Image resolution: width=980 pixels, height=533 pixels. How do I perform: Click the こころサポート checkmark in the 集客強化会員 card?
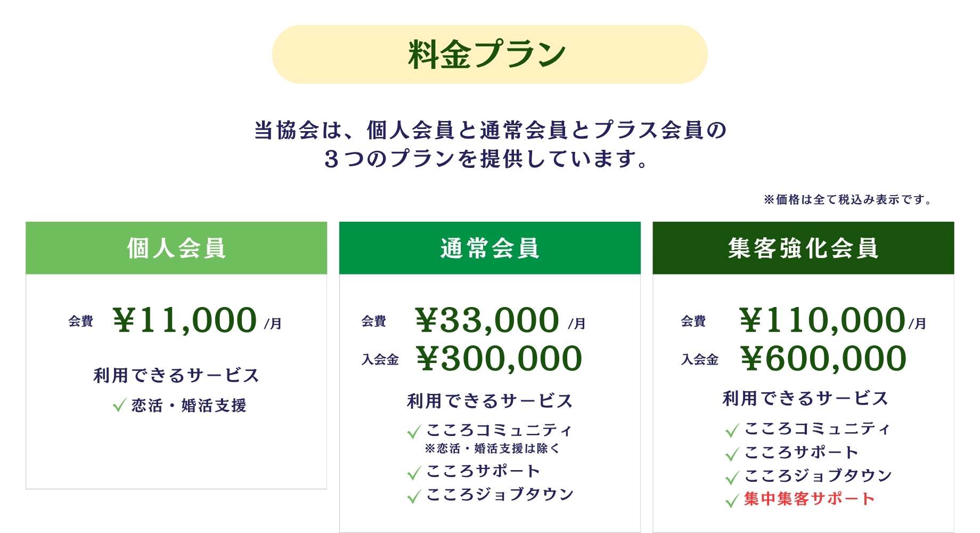click(x=732, y=454)
